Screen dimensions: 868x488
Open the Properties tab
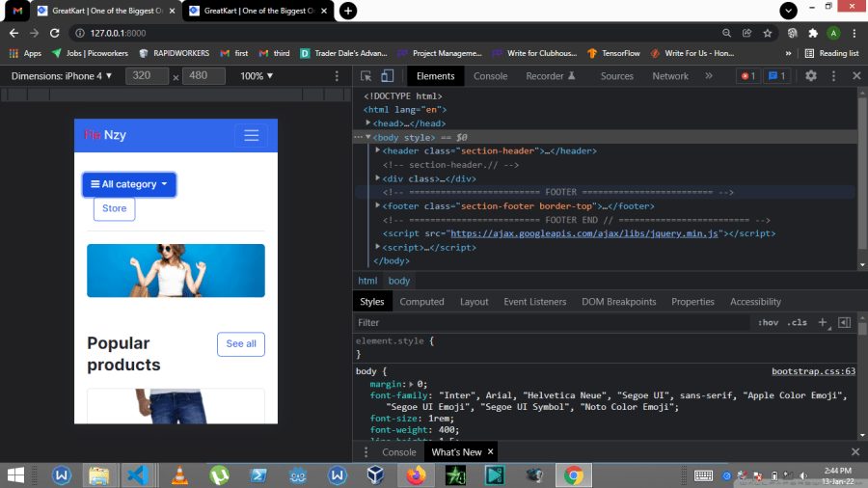[692, 302]
